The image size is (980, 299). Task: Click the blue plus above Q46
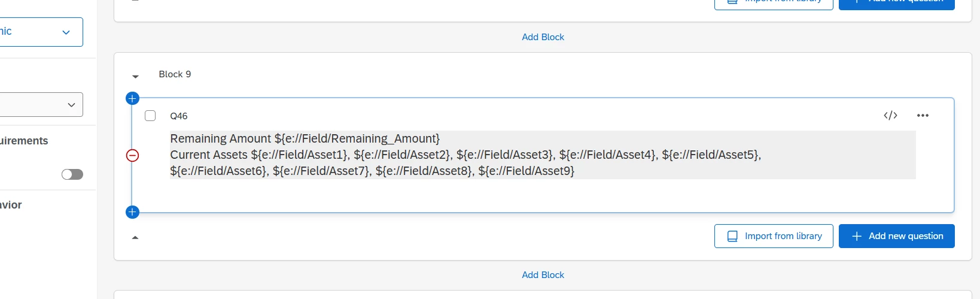coord(133,98)
